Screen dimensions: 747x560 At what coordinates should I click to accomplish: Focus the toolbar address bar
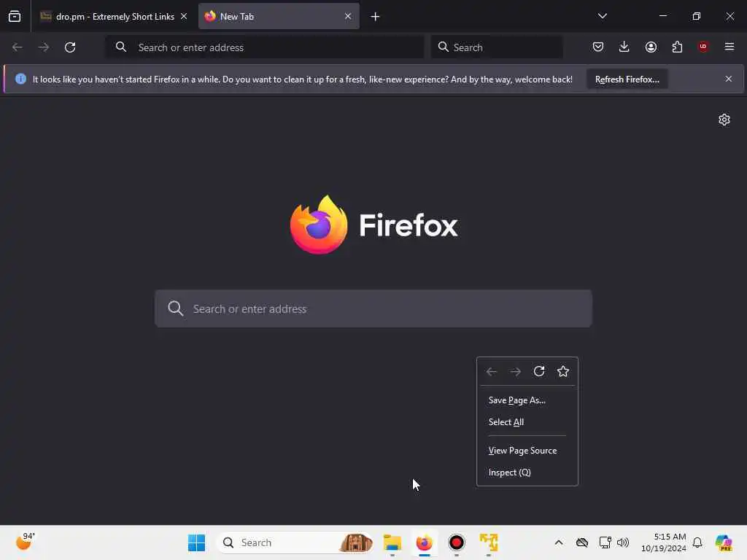point(265,47)
